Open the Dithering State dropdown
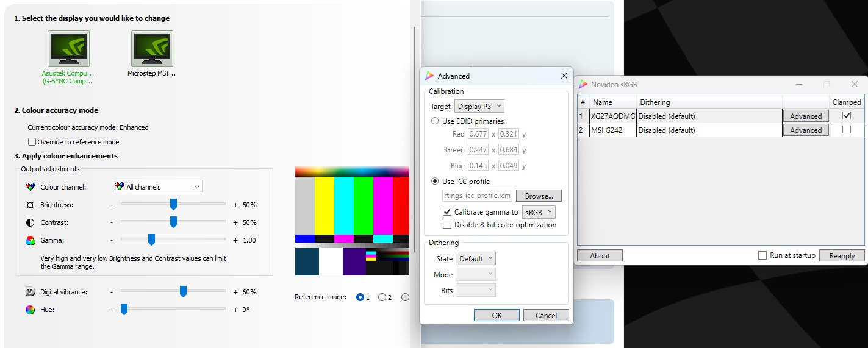 (476, 258)
